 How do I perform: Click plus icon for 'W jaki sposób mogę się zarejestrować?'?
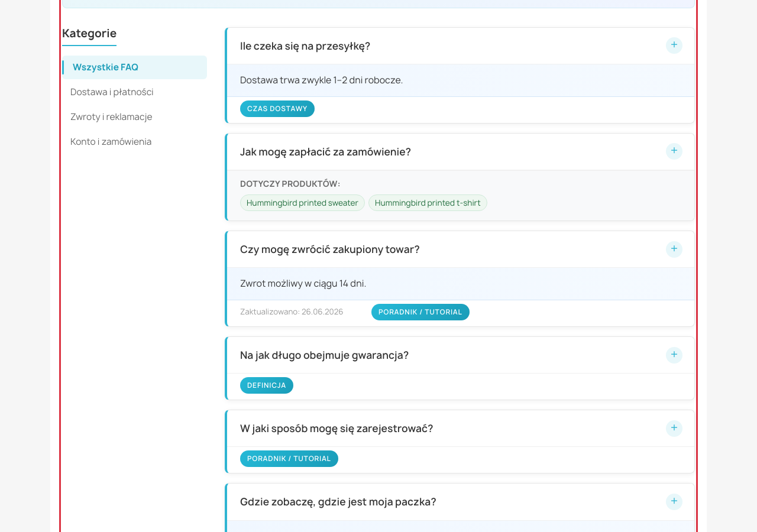tap(674, 428)
